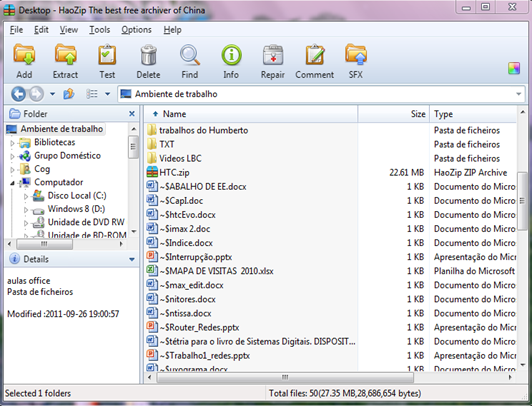Select the ~$Indice.docx file

pos(186,243)
